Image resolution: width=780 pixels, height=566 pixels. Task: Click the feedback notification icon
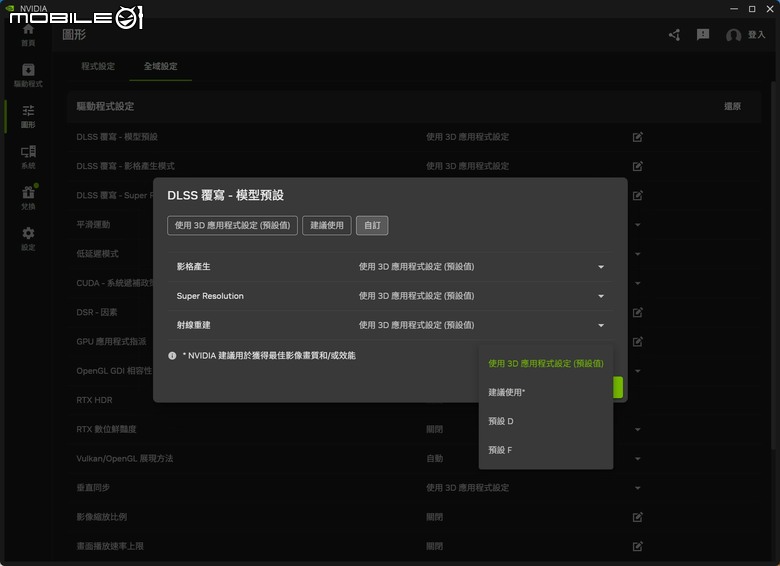703,34
